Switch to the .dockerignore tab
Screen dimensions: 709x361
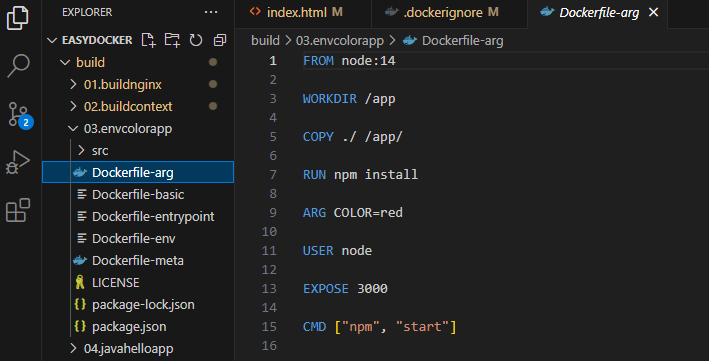click(x=449, y=13)
